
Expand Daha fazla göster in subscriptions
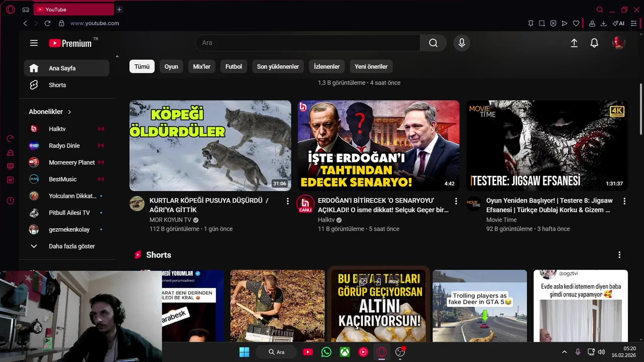click(66, 246)
